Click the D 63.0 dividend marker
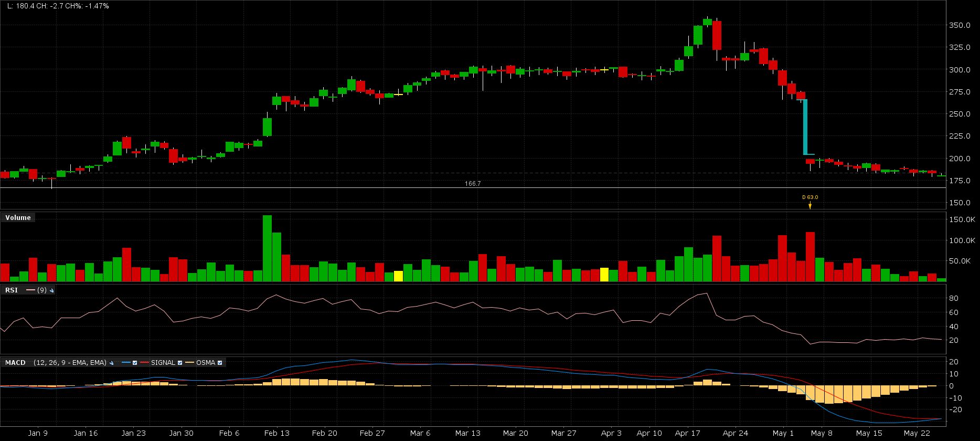The height and width of the screenshot is (441, 980). 810,201
